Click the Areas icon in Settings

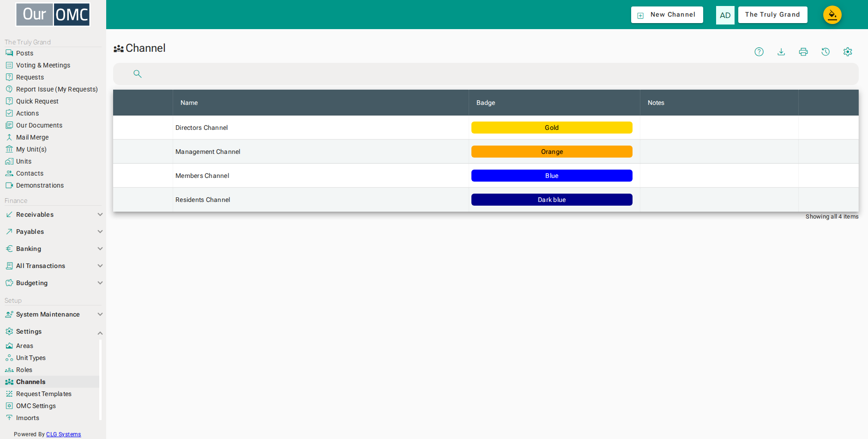coord(9,346)
